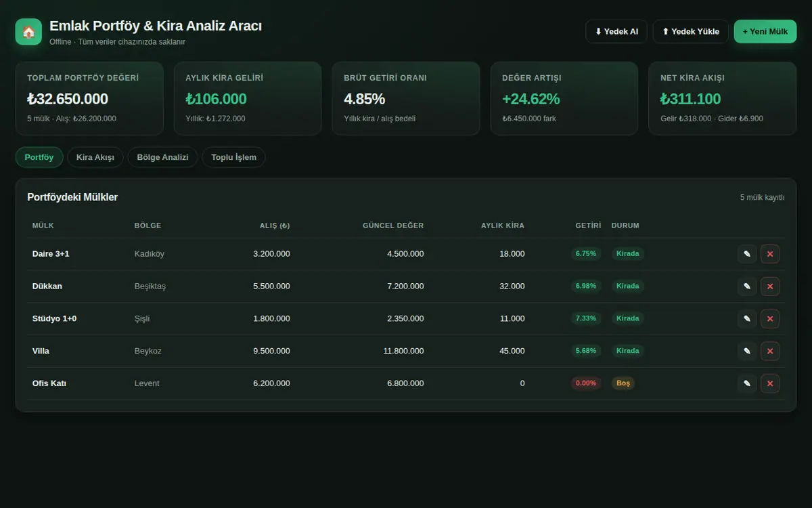
Task: Click the 5 mülk kayıtlı count
Action: pyautogui.click(x=763, y=198)
